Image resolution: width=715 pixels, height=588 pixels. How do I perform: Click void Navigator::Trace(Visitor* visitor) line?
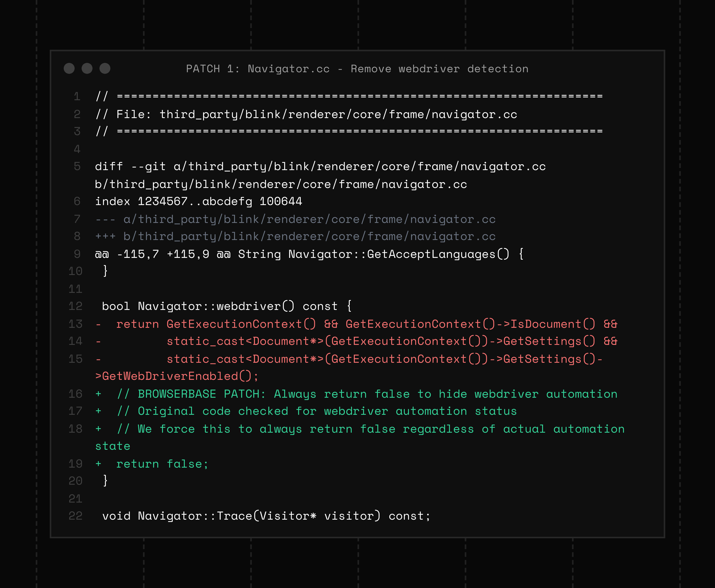[x=266, y=516]
